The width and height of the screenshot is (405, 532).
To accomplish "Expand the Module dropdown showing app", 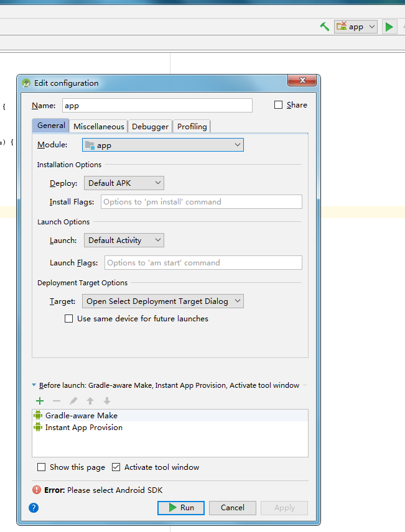I will coord(163,145).
